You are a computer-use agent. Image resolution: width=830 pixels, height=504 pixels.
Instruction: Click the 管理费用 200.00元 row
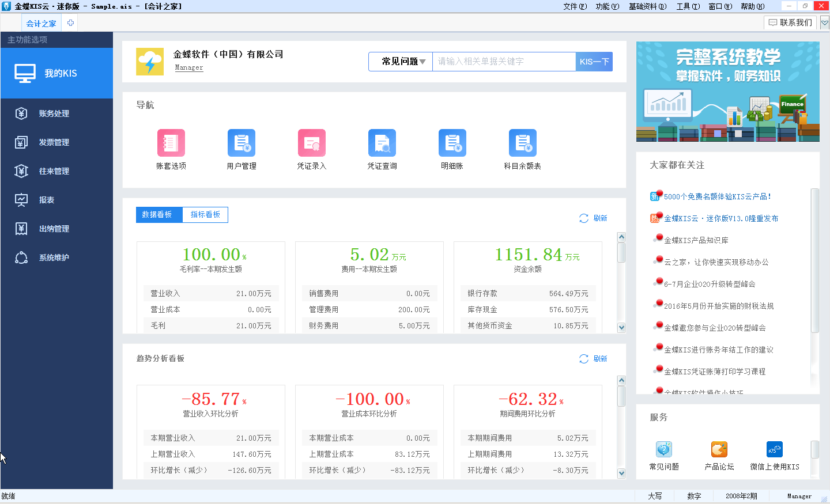click(x=369, y=309)
